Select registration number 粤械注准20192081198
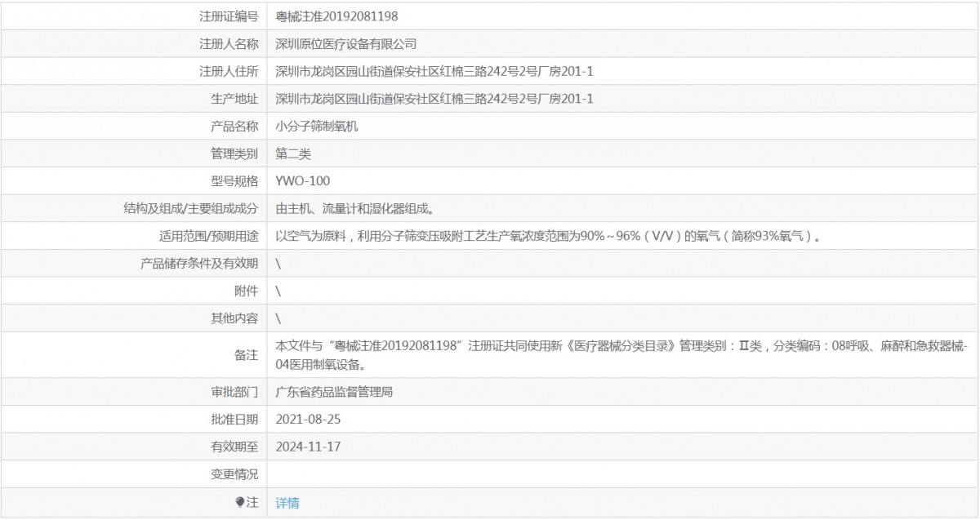This screenshot has height=520, width=980. pyautogui.click(x=337, y=16)
